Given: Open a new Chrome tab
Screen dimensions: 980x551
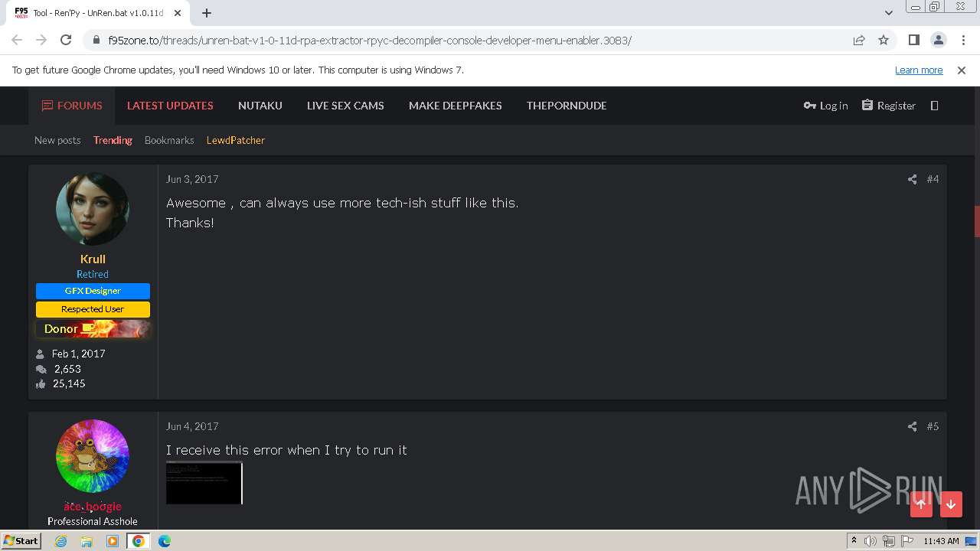Looking at the screenshot, I should (207, 12).
